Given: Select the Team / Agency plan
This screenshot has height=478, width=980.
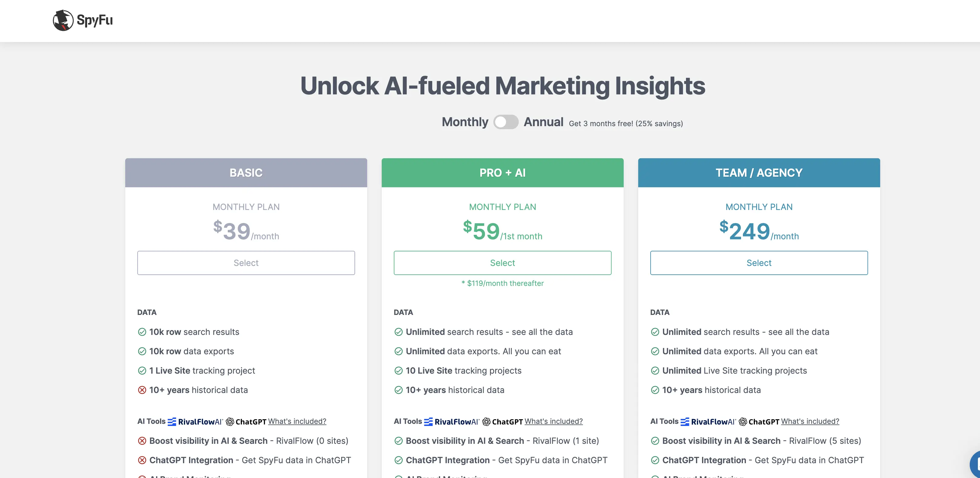Looking at the screenshot, I should pyautogui.click(x=759, y=263).
